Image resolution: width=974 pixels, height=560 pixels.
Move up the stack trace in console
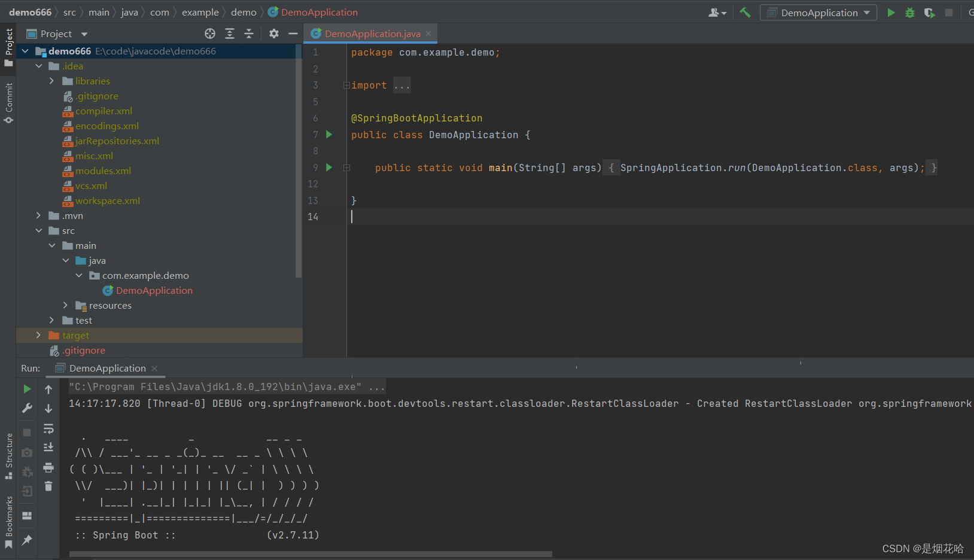(48, 389)
